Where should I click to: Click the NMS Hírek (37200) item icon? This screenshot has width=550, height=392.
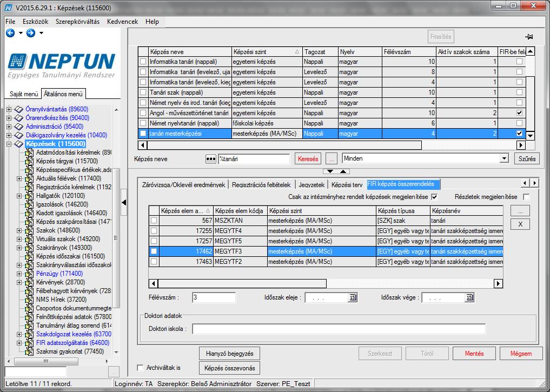pyautogui.click(x=29, y=300)
